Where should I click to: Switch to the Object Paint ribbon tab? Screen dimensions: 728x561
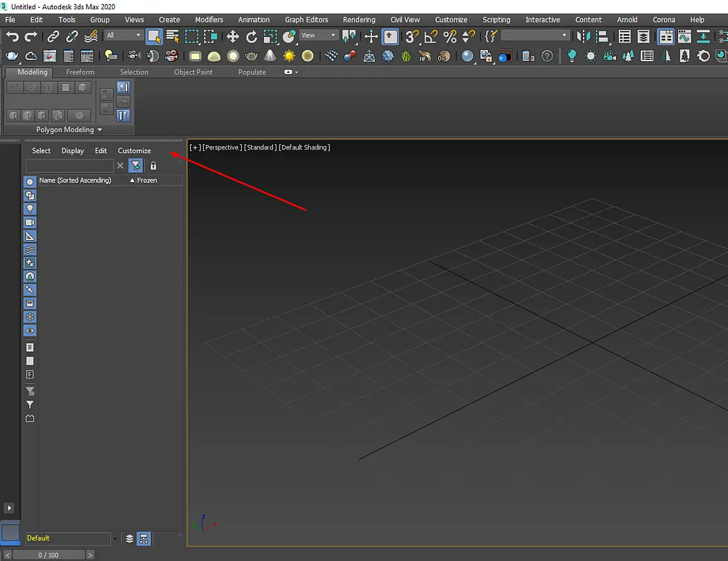(x=193, y=72)
